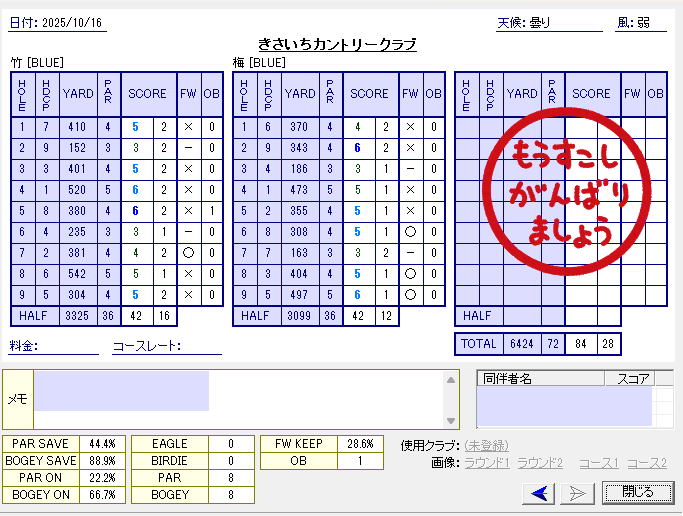Open the ラウンド1 image link
This screenshot has height=516, width=683.
[487, 463]
